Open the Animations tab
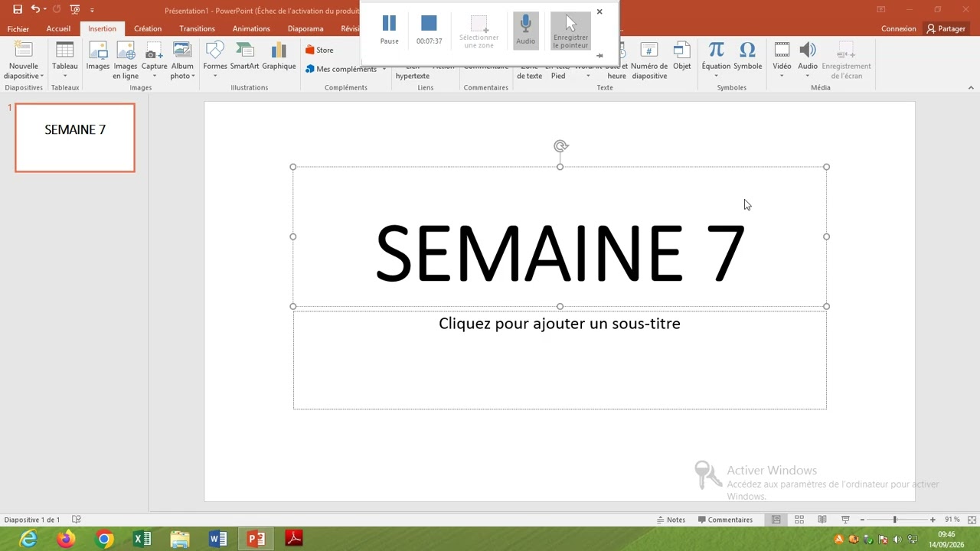This screenshot has height=551, width=980. [x=251, y=28]
